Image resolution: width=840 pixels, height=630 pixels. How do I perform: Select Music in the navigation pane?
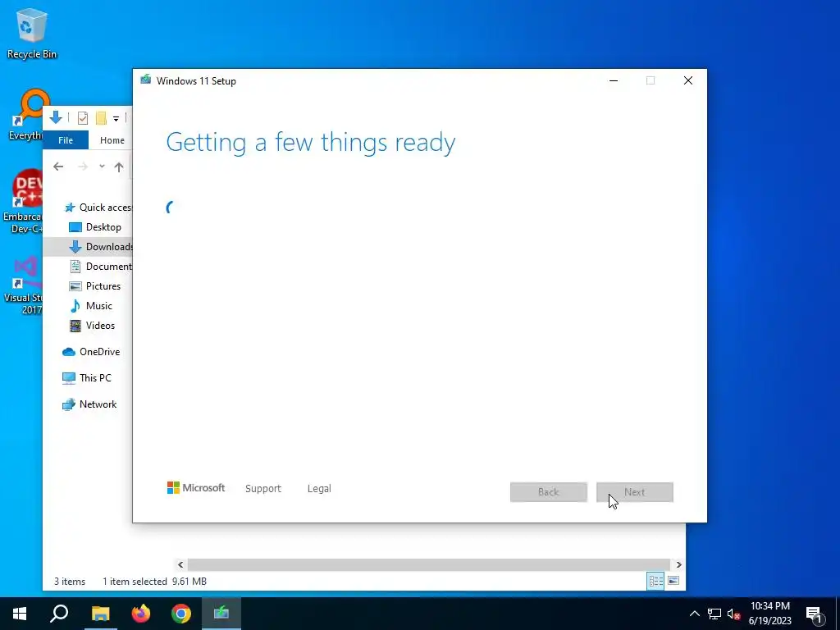pos(91,306)
